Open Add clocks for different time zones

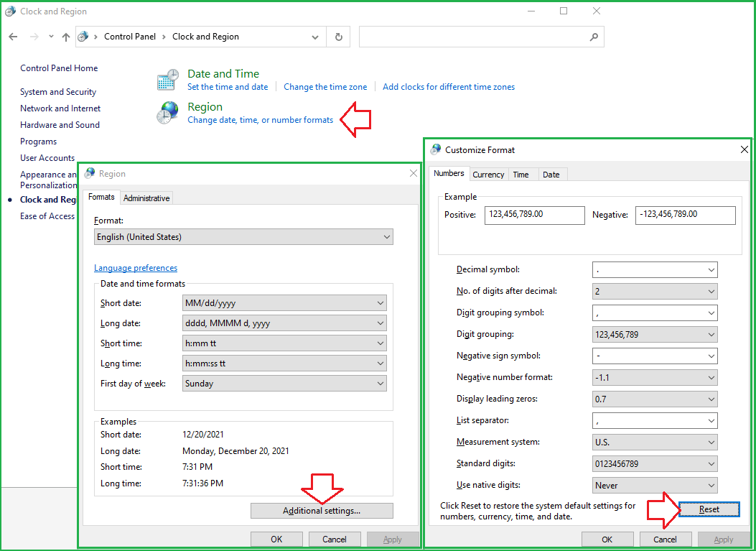pos(449,87)
